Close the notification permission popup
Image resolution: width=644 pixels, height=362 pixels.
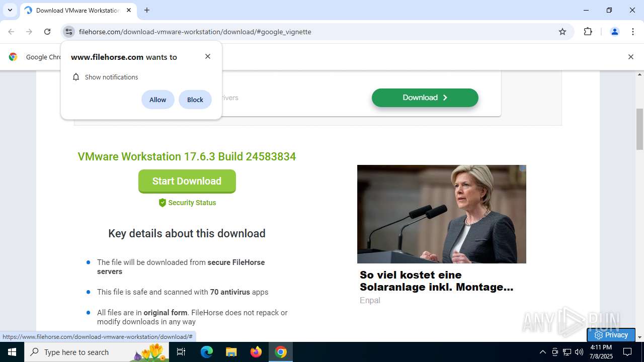(x=208, y=56)
